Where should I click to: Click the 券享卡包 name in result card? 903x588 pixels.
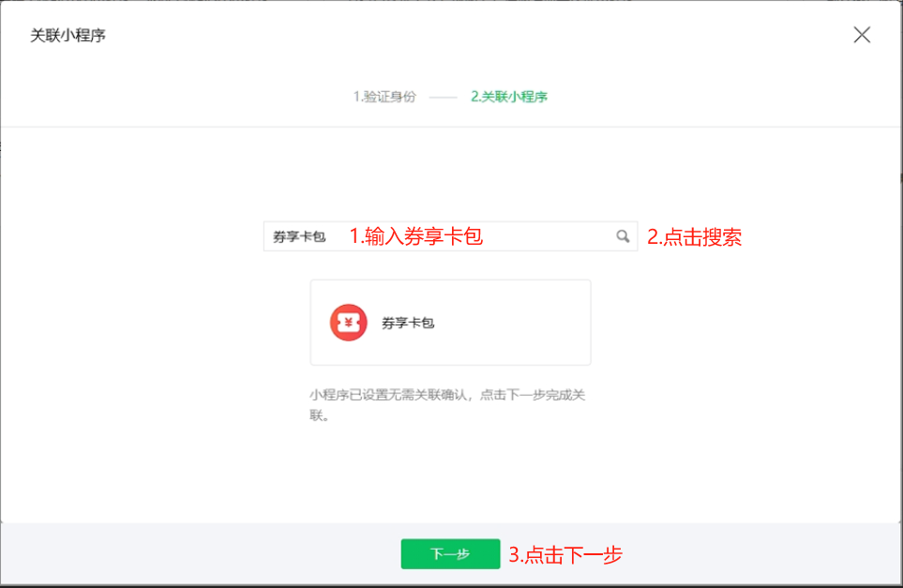(408, 324)
